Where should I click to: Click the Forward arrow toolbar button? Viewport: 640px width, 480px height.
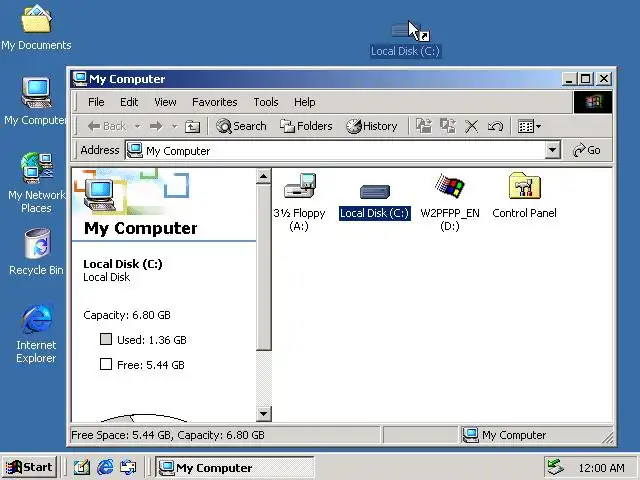(x=156, y=126)
